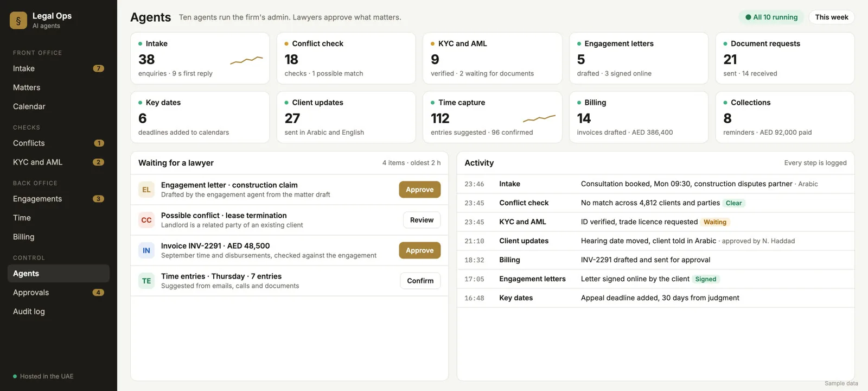Select the 18:32 Billing activity row

pos(655,260)
